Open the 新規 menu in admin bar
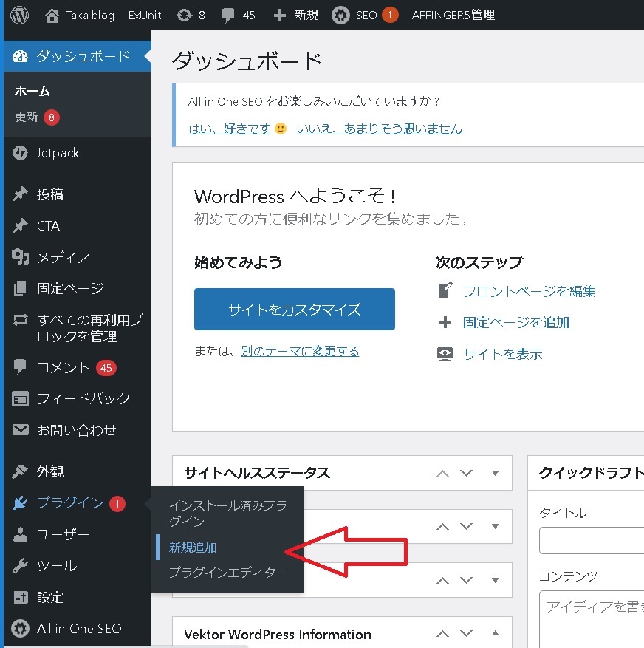644x648 pixels. coord(306,16)
